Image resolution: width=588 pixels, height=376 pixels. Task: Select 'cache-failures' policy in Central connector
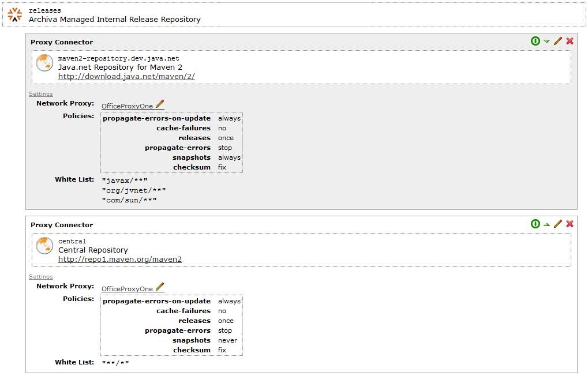coord(183,311)
